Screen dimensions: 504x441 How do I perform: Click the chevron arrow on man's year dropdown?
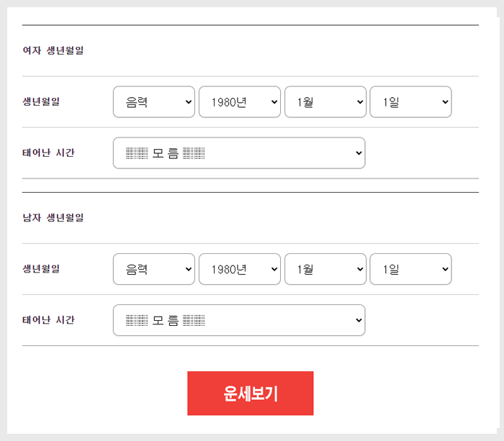(274, 269)
